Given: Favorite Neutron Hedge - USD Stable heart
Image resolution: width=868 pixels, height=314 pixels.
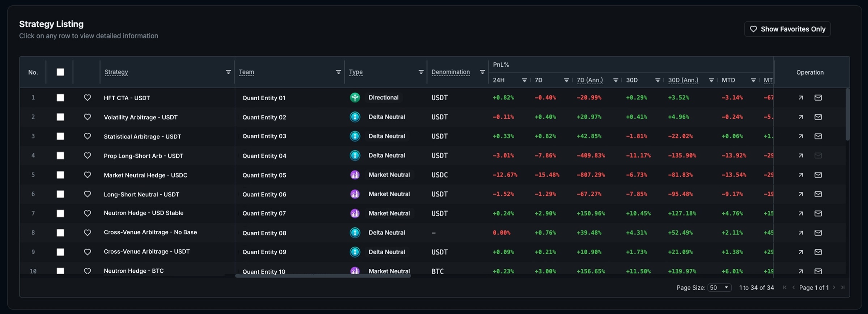Looking at the screenshot, I should coord(87,213).
